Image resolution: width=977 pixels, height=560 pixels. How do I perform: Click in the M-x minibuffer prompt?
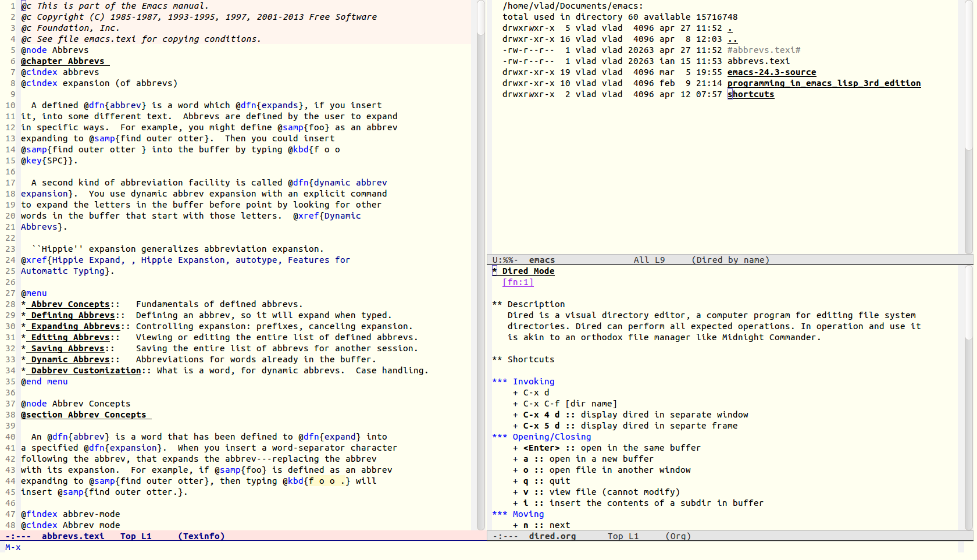click(13, 547)
